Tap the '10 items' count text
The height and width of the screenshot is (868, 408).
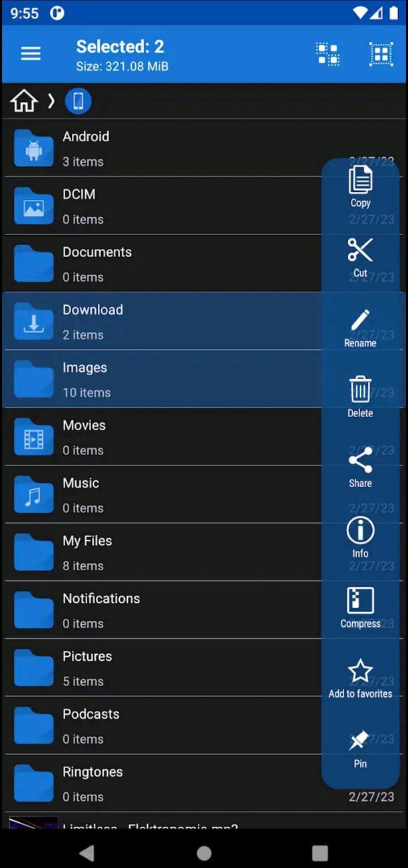(87, 393)
